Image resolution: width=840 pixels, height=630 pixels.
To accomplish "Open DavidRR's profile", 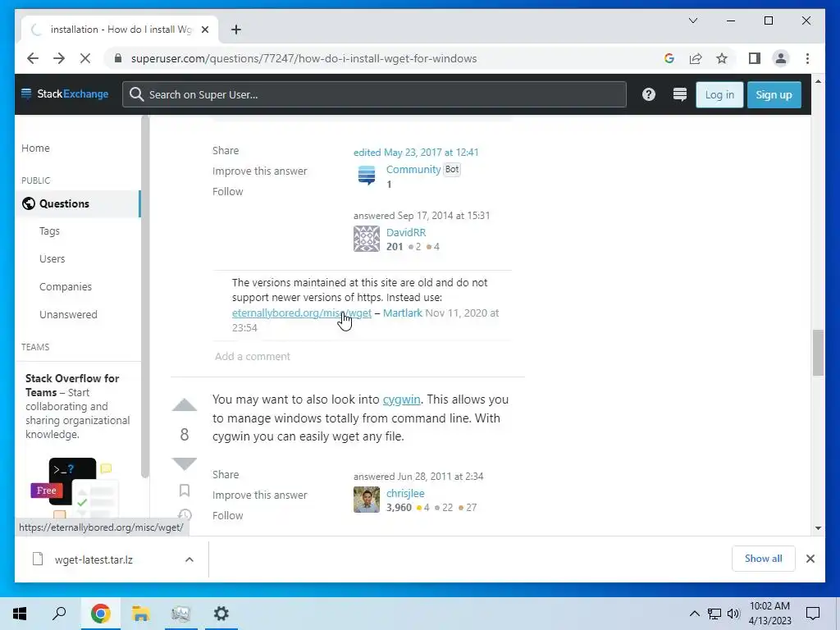I will click(x=406, y=232).
